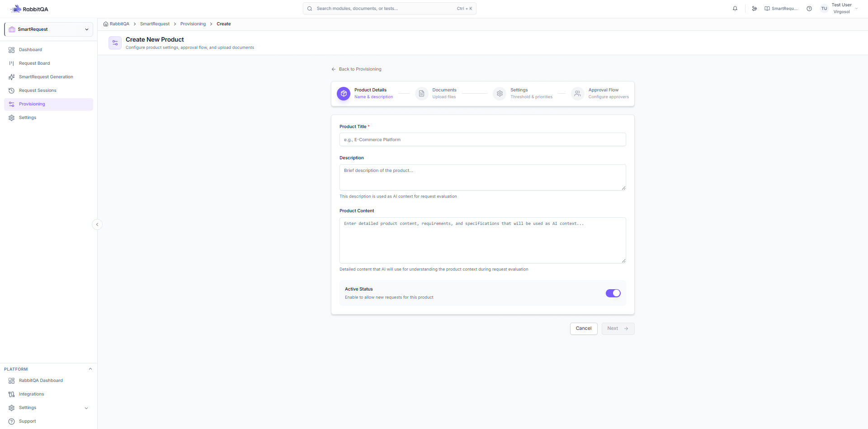The height and width of the screenshot is (429, 868).
Task: Click the RabbitQA Dashboard icon under Platform
Action: (x=12, y=381)
